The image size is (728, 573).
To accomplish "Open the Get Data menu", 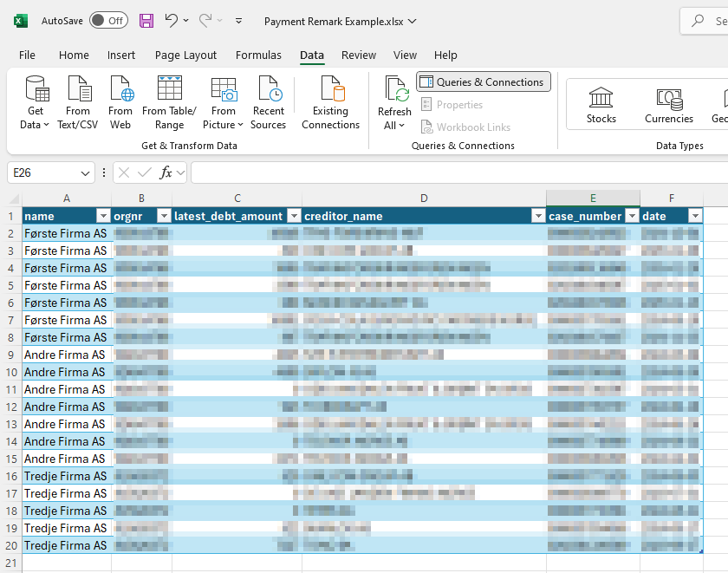I will [x=35, y=102].
